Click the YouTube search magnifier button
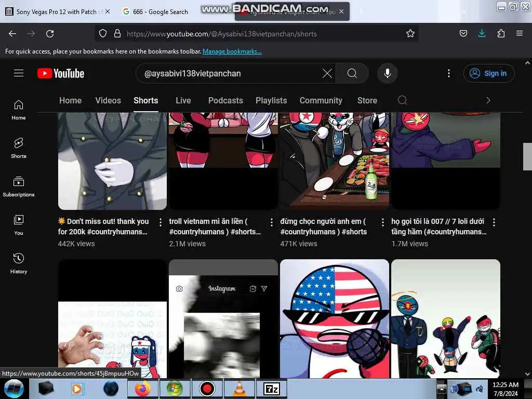Screen dimensions: 532x399 click(352, 73)
